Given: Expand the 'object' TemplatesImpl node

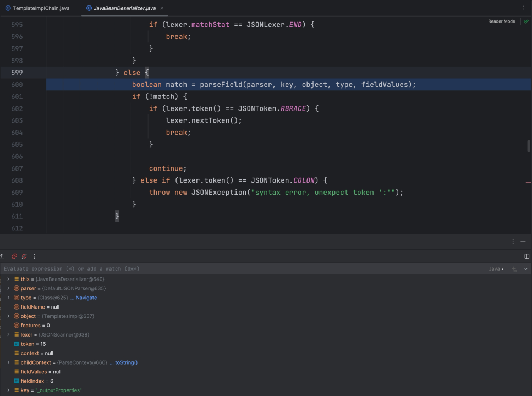Looking at the screenshot, I should click(x=8, y=316).
